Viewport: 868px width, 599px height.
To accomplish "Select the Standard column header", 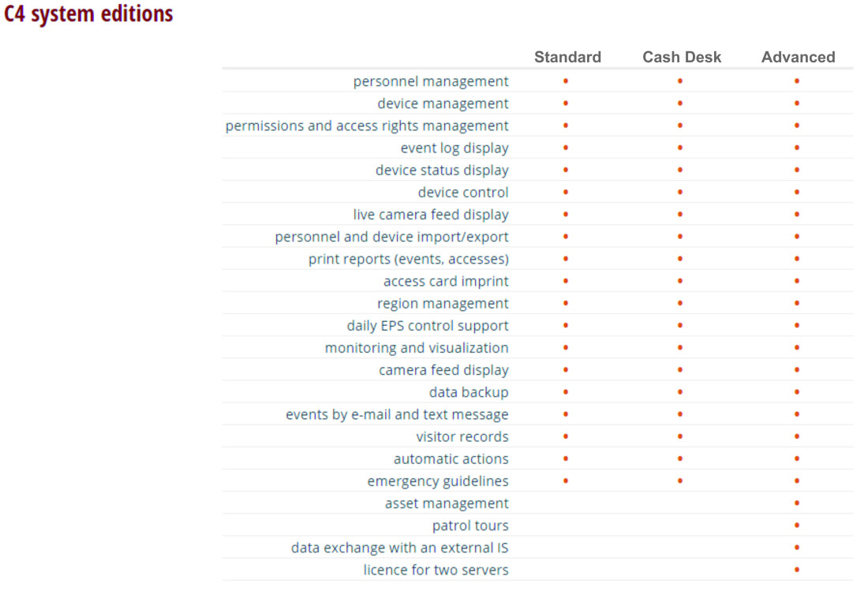I will [567, 57].
